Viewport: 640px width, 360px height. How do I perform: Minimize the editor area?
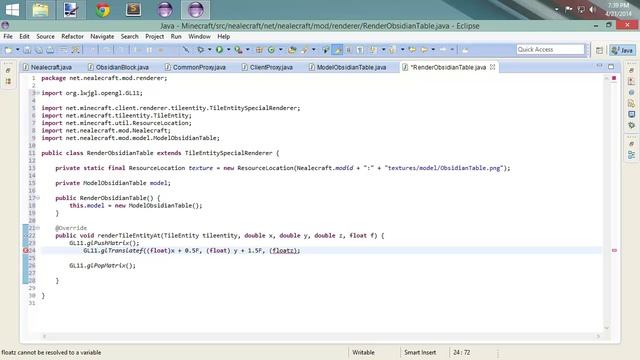pyautogui.click(x=599, y=66)
